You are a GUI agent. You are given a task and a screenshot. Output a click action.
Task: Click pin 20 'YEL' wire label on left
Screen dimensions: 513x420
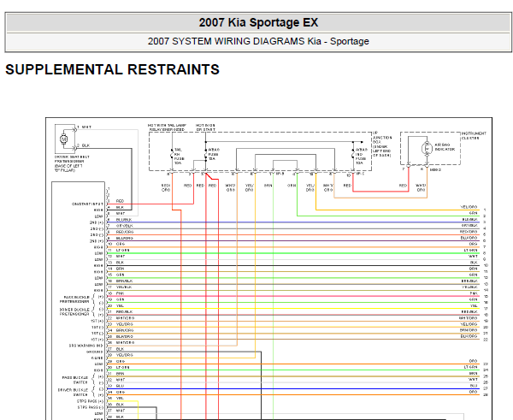120,305
